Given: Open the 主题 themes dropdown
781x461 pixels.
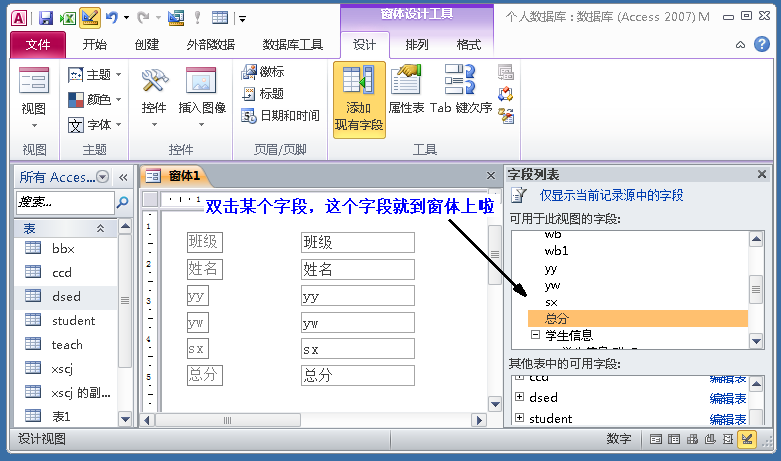Looking at the screenshot, I should tap(95, 75).
